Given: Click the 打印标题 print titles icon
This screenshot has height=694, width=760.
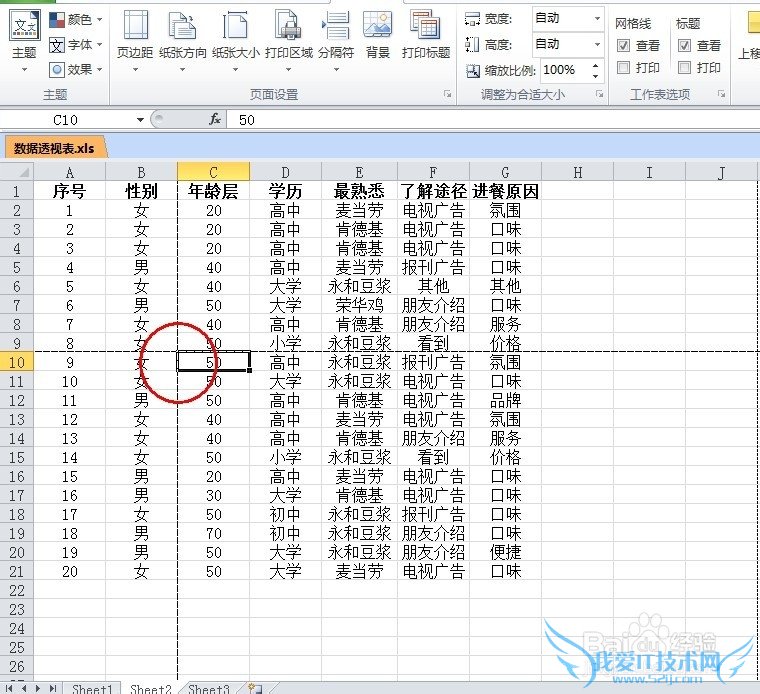Looking at the screenshot, I should pos(426,25).
